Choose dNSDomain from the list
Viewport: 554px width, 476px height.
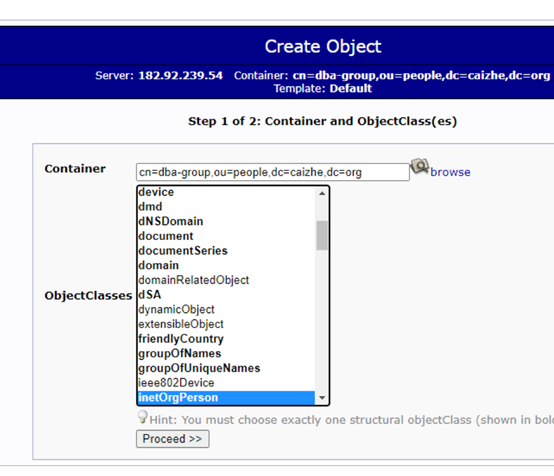pyautogui.click(x=226, y=221)
